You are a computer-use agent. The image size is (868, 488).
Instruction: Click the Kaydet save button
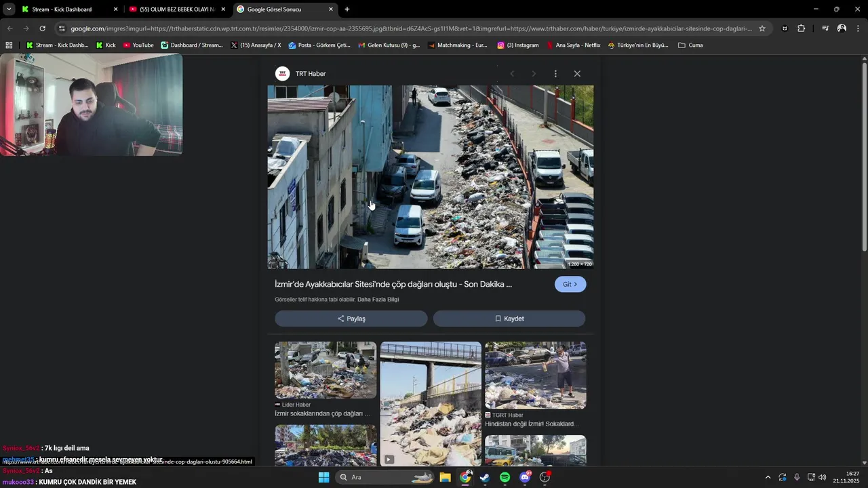point(509,319)
